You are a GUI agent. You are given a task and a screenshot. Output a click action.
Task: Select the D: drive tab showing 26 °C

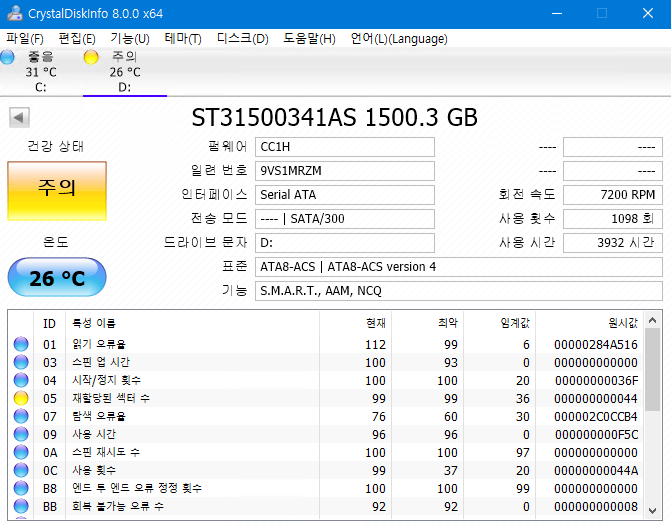[125, 72]
